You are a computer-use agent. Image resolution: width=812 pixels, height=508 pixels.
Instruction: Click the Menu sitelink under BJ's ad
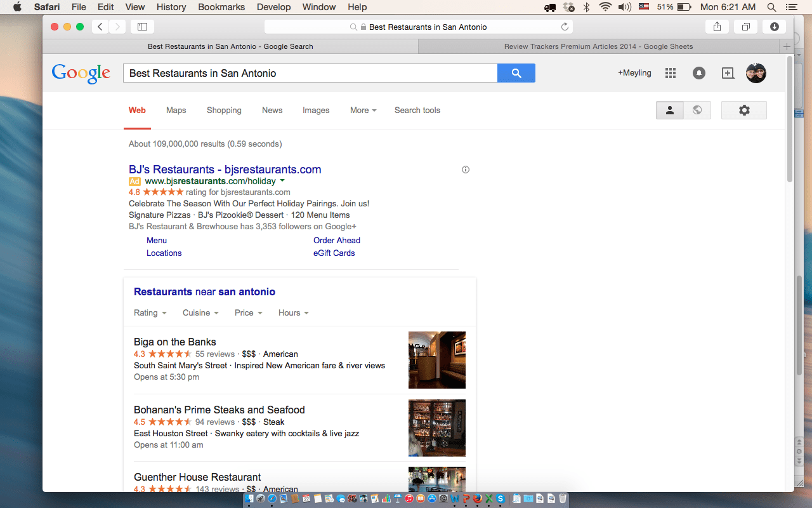157,240
